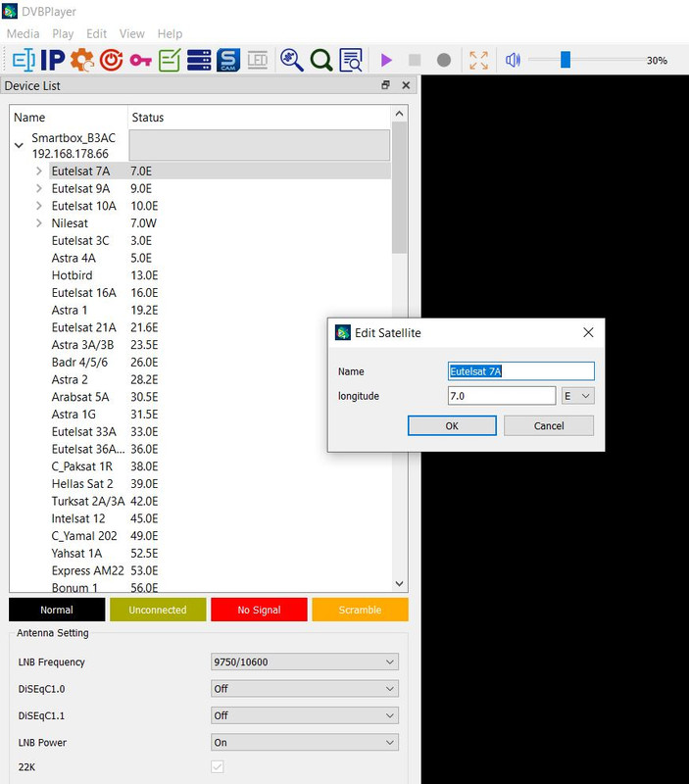Expand the Eutelsat 9A satellite node
The height and width of the screenshot is (784, 689).
point(39,188)
